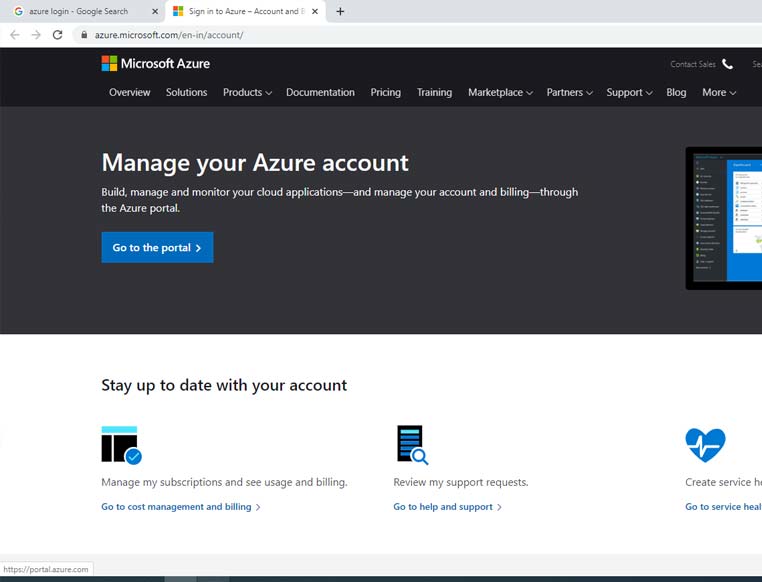Click the Microsoft Azure logo

tap(156, 64)
